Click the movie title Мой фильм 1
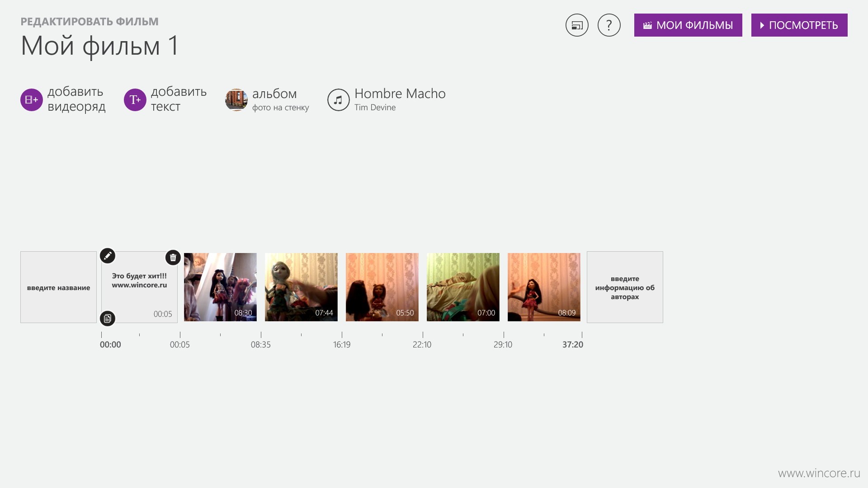868x488 pixels. (100, 46)
